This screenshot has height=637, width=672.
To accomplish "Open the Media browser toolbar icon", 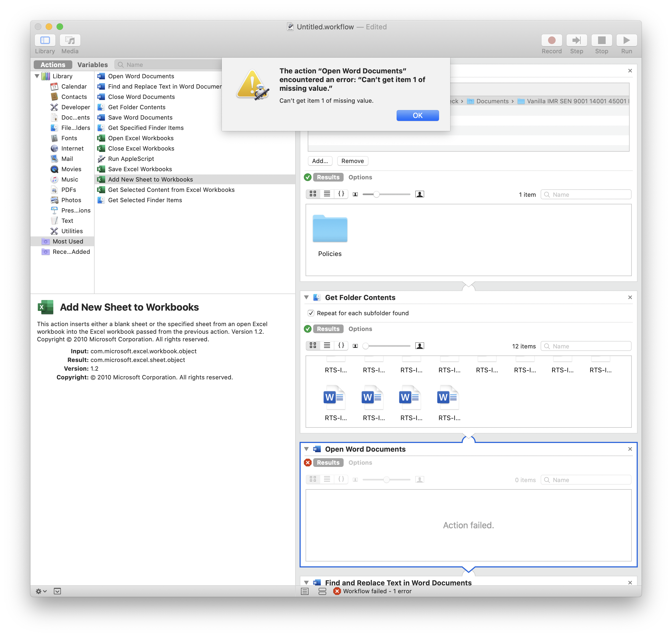I will click(x=70, y=40).
